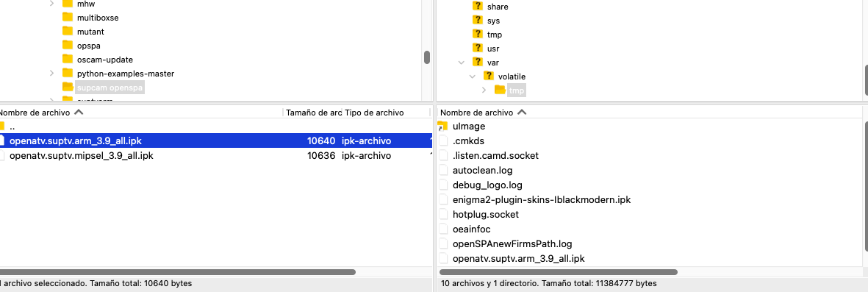Click the local tree vertical scrollbar
868x292 pixels.
(x=427, y=57)
